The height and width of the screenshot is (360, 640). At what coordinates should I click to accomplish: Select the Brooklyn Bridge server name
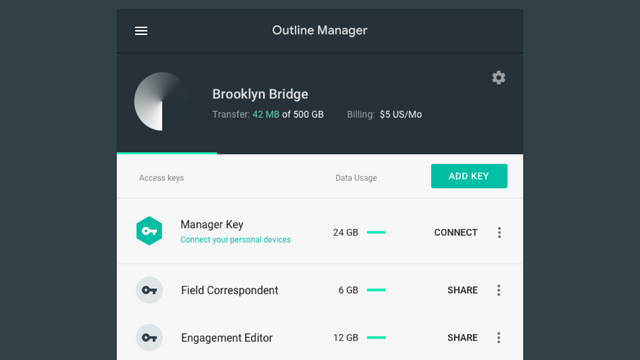coord(260,94)
